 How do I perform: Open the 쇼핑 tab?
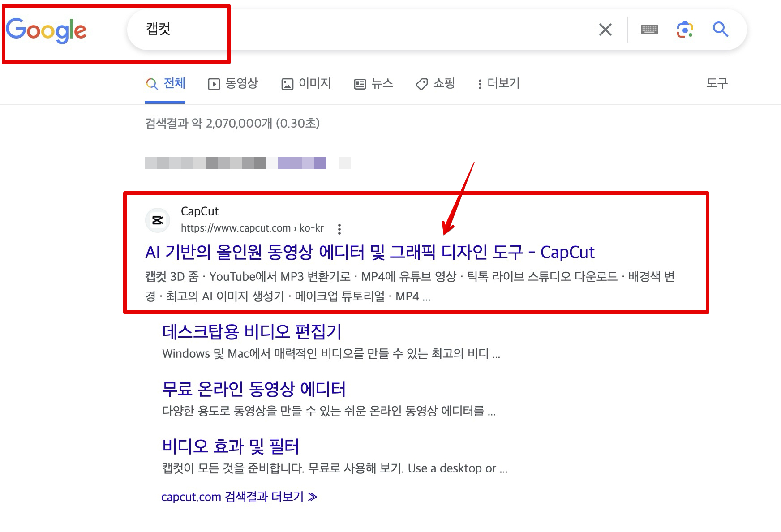click(435, 83)
